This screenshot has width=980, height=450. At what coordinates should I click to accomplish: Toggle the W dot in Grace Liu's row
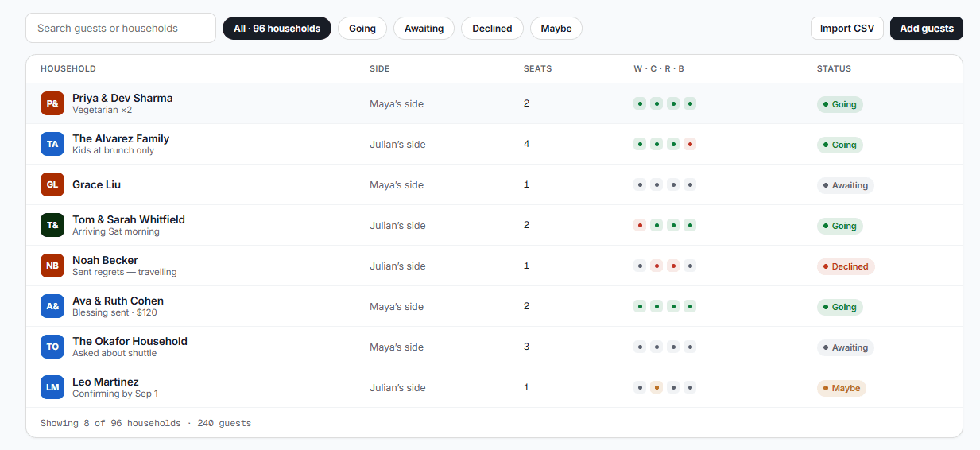coord(640,184)
